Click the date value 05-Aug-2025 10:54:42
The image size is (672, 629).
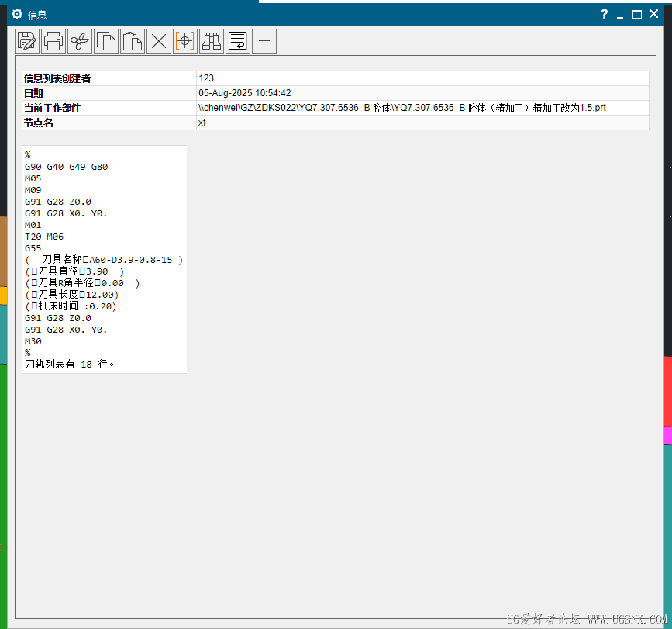tap(245, 93)
